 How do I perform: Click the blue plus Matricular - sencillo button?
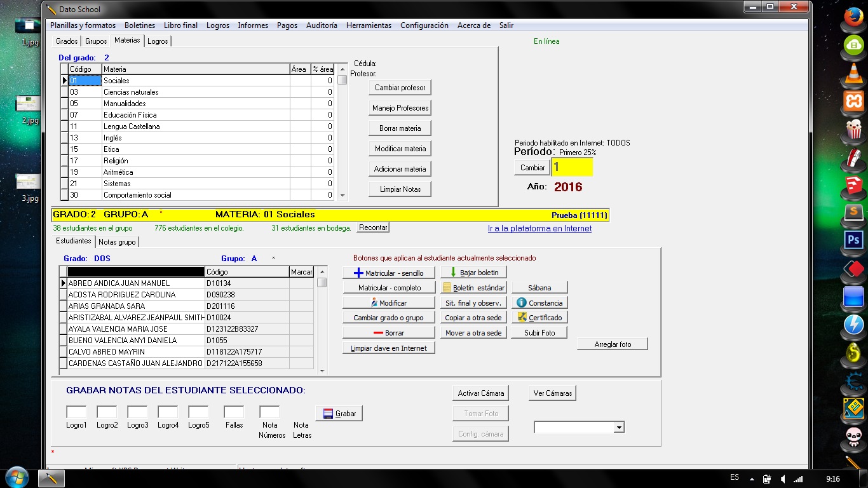click(x=388, y=273)
